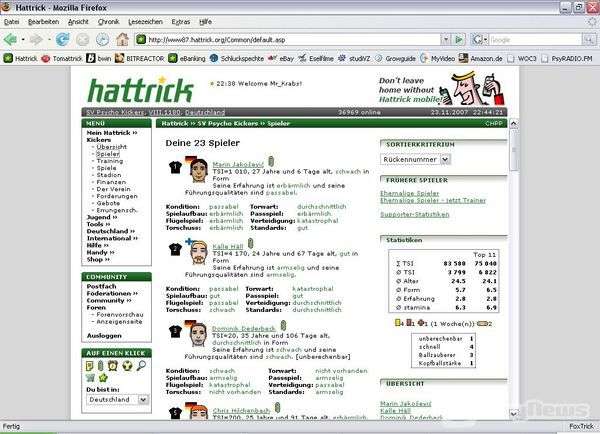Image resolution: width=600 pixels, height=434 pixels.
Task: Click the greyed-out Stop loading icon
Action: pos(82,39)
